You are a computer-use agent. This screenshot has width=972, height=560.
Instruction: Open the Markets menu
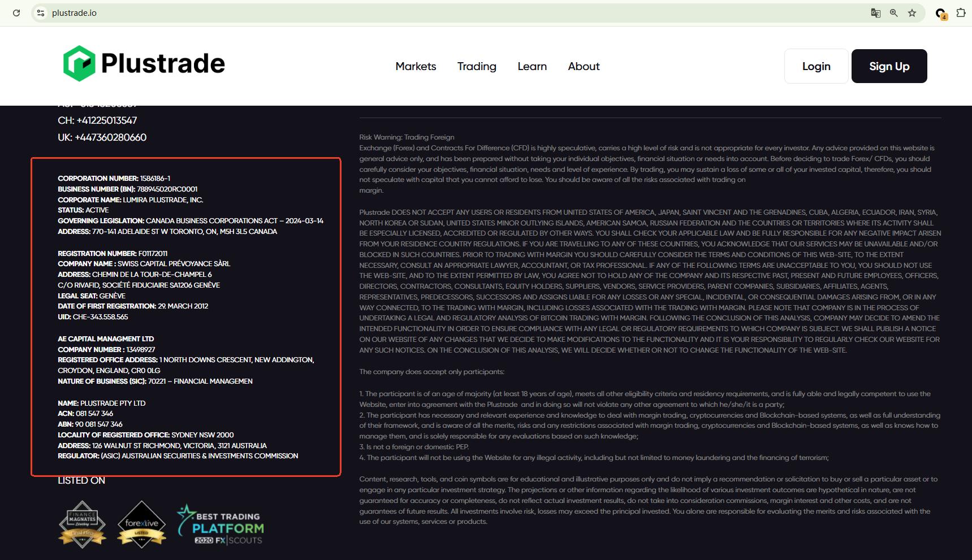(x=416, y=66)
